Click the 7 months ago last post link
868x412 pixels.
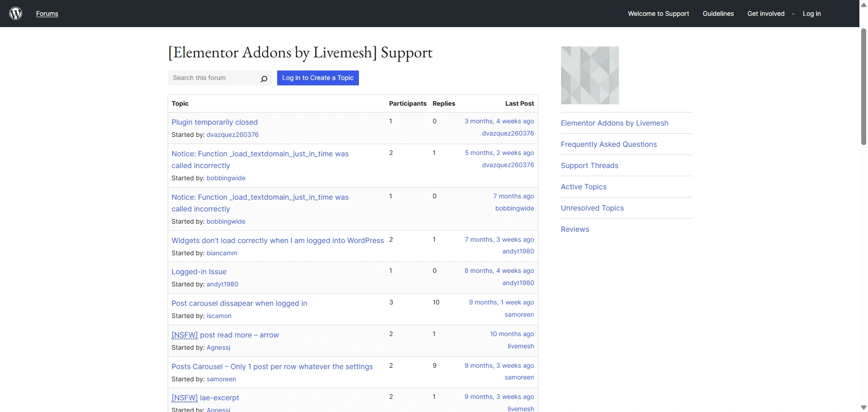click(x=514, y=196)
